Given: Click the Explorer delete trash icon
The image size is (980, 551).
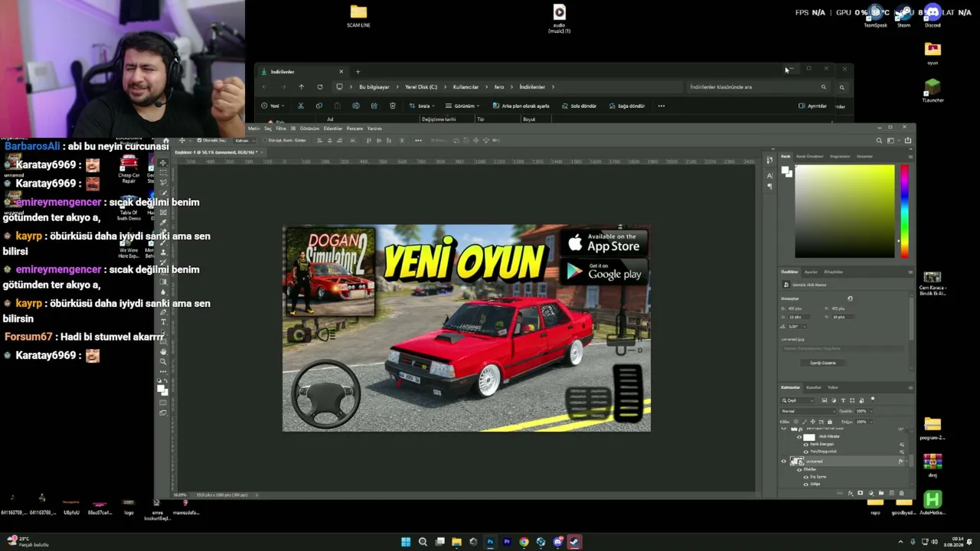Looking at the screenshot, I should coord(393,106).
